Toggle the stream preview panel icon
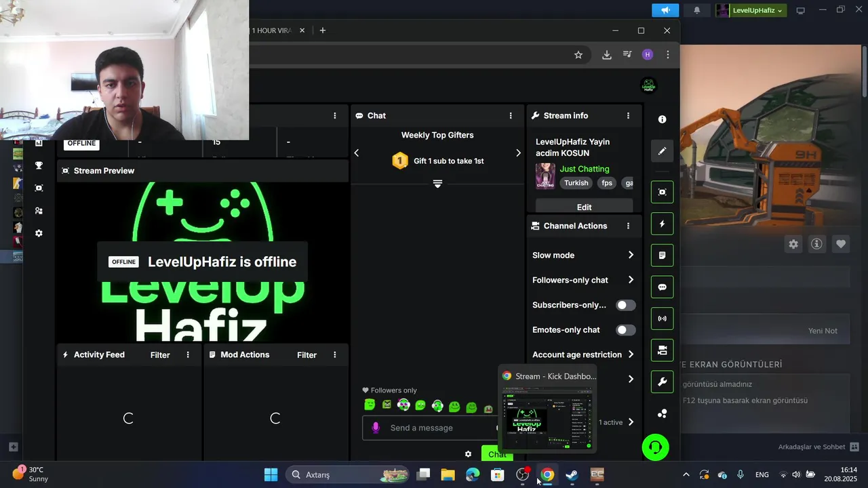The image size is (868, 488). [x=663, y=192]
